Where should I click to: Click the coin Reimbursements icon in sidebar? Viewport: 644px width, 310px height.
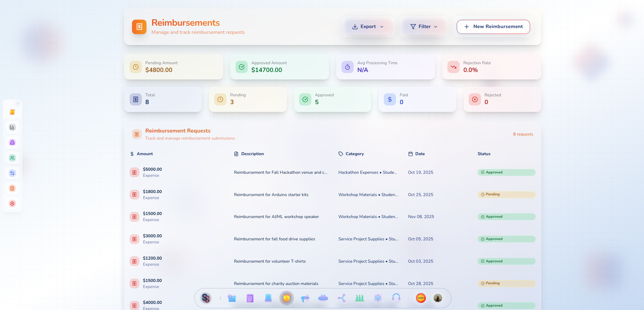(x=13, y=112)
